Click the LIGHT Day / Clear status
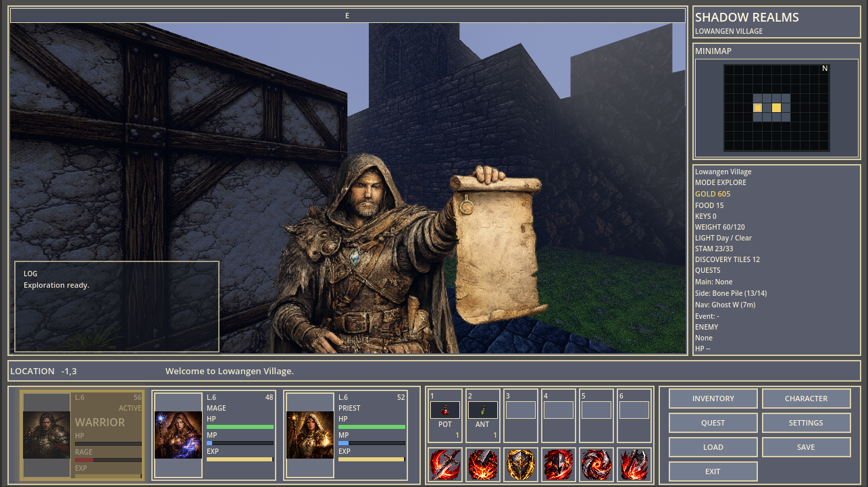 pos(723,238)
